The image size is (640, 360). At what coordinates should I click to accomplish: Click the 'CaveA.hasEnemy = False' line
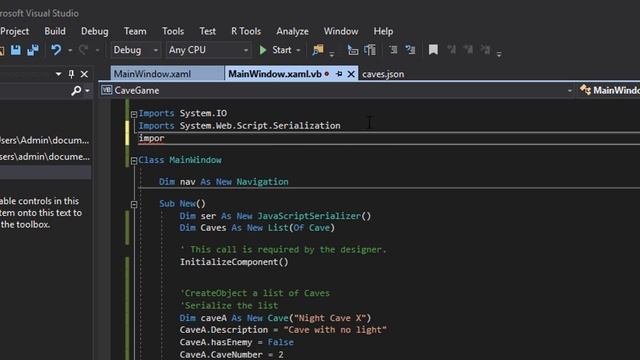pyautogui.click(x=236, y=342)
